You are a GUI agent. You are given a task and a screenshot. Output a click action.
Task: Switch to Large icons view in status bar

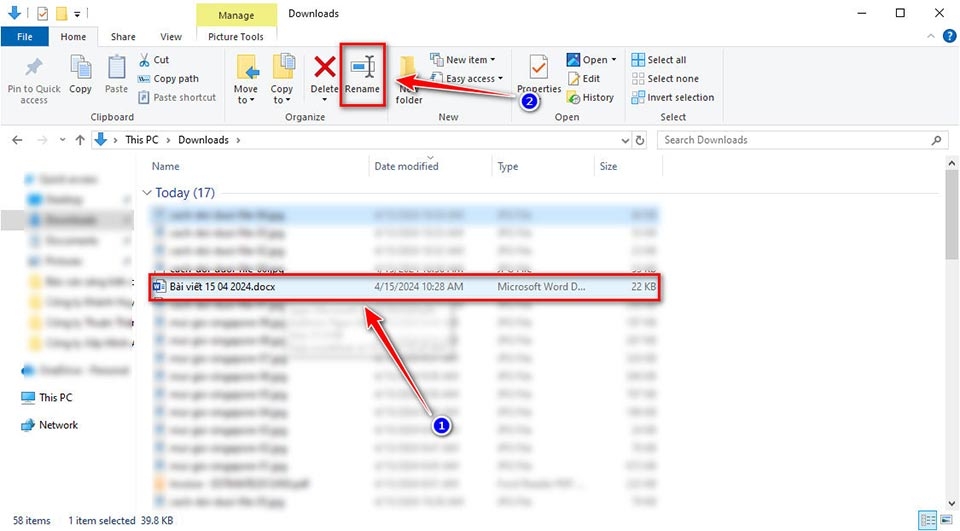947,521
